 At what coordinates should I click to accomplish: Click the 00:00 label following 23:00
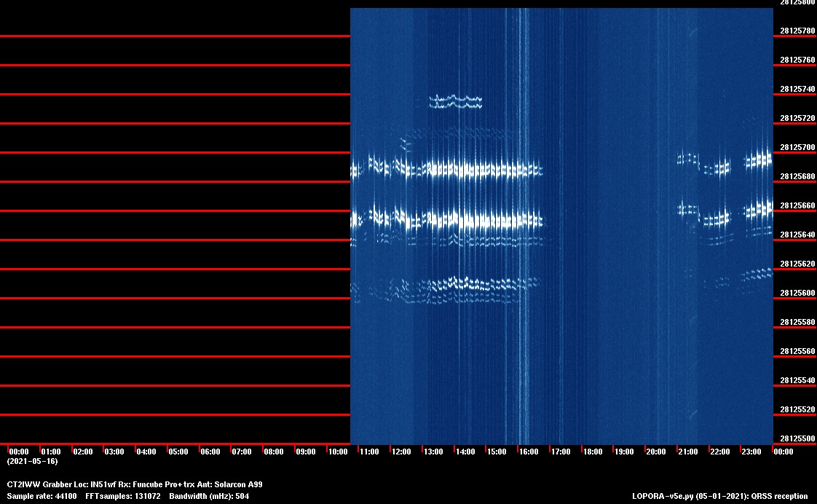pos(784,452)
